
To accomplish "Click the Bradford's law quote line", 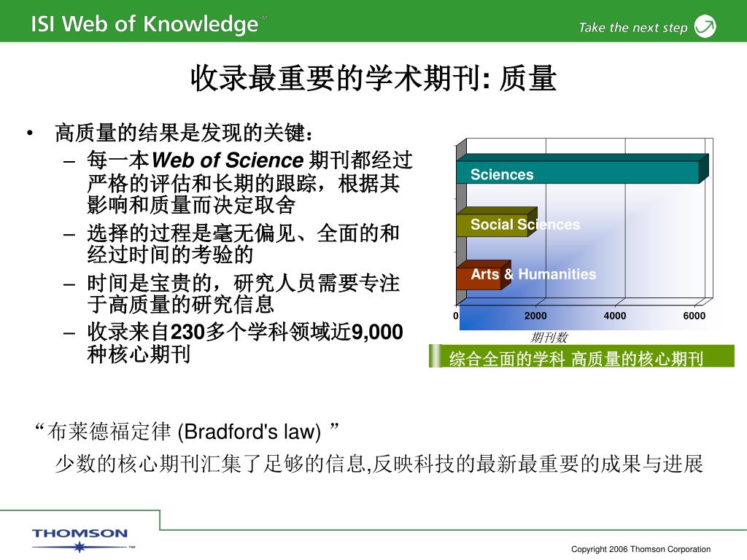I will click(x=187, y=432).
